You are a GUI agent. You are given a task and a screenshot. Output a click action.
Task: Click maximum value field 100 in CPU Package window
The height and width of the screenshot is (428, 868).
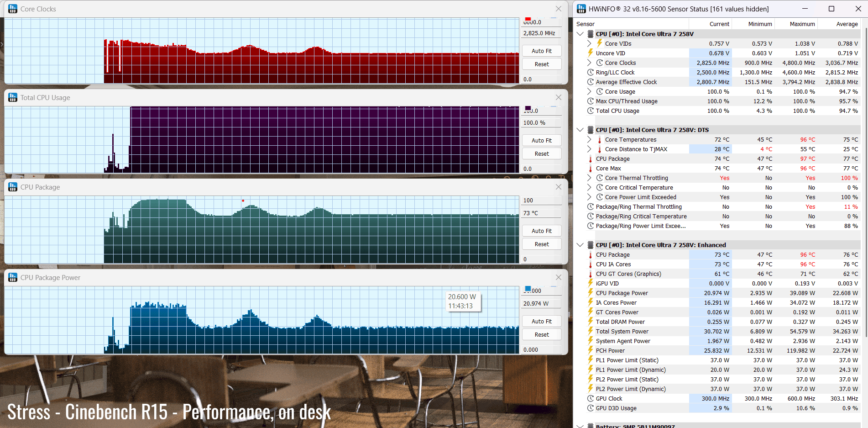542,200
